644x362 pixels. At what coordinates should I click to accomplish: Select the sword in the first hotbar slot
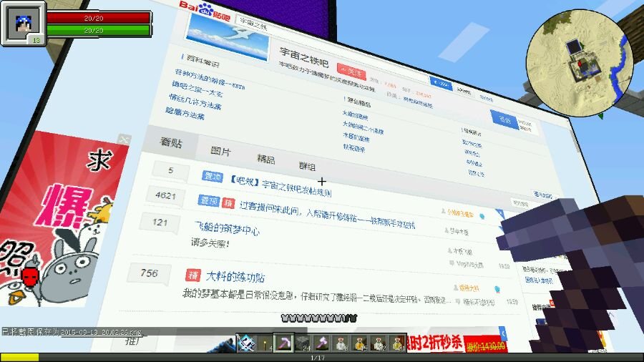246,343
